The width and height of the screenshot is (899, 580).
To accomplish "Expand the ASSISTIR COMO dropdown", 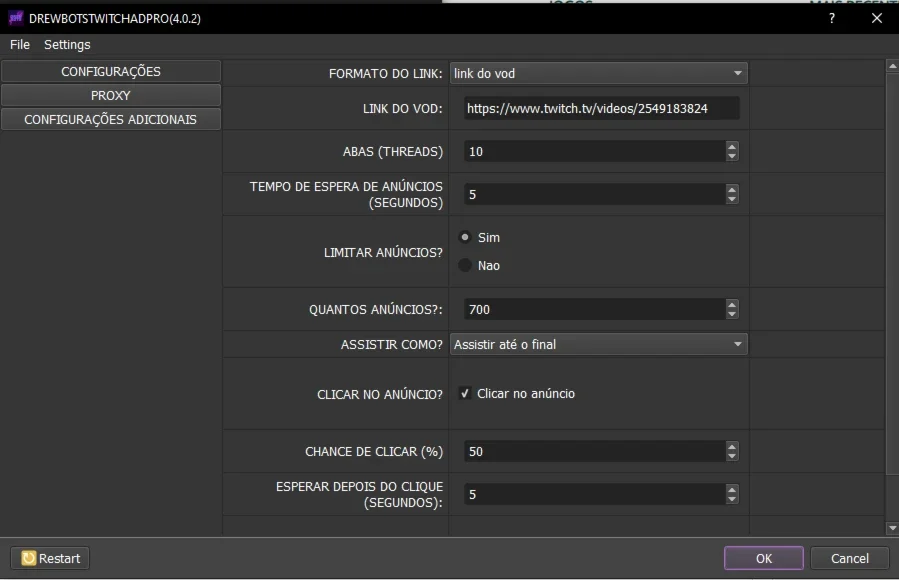I will (599, 344).
